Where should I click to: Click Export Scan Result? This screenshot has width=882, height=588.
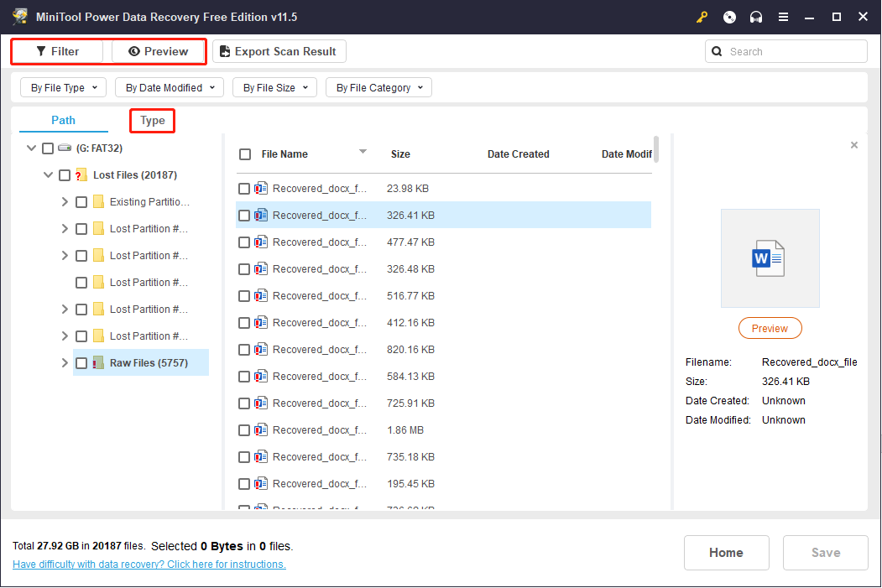(279, 52)
